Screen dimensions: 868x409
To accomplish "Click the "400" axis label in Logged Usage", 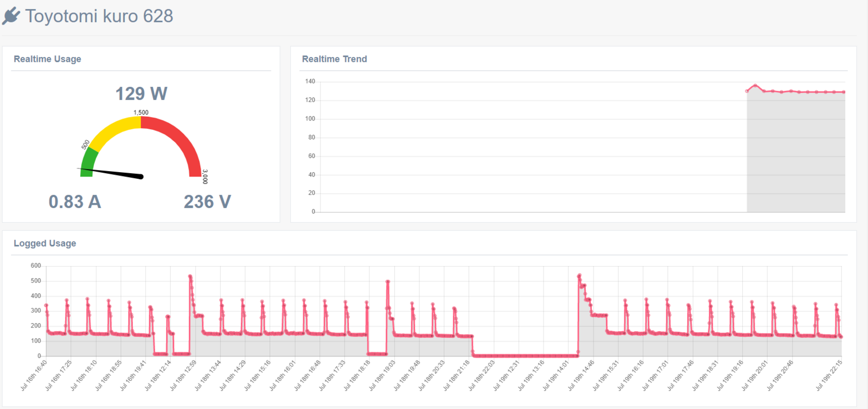I will (x=36, y=296).
